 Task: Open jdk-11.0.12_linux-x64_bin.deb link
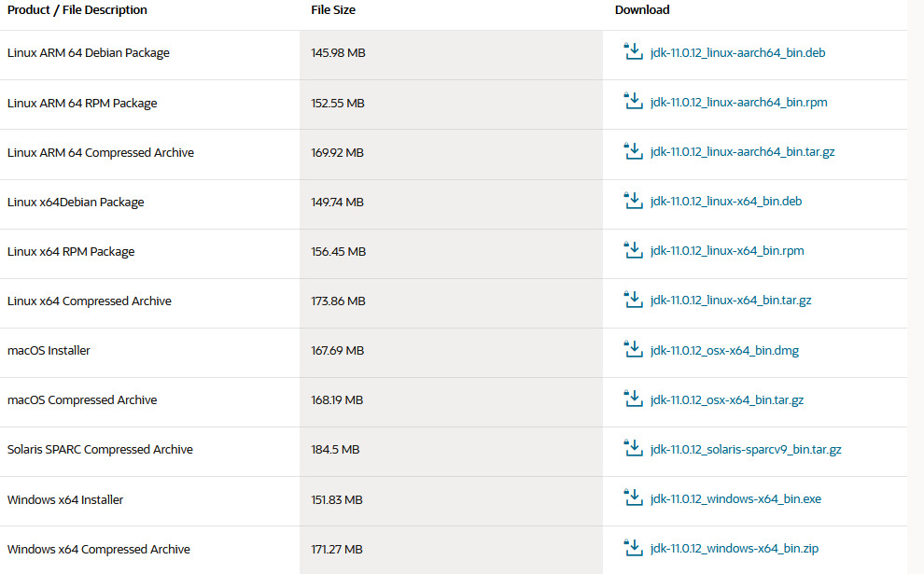726,201
